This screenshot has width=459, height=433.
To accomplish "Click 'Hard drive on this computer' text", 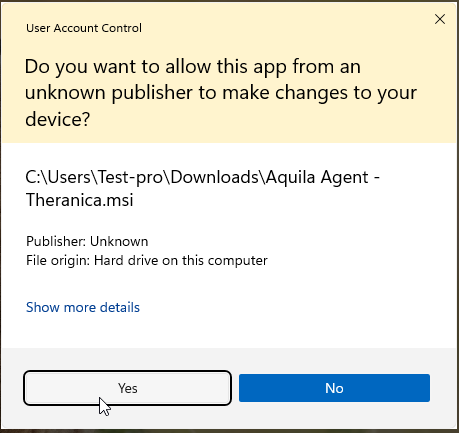I will 181,260.
